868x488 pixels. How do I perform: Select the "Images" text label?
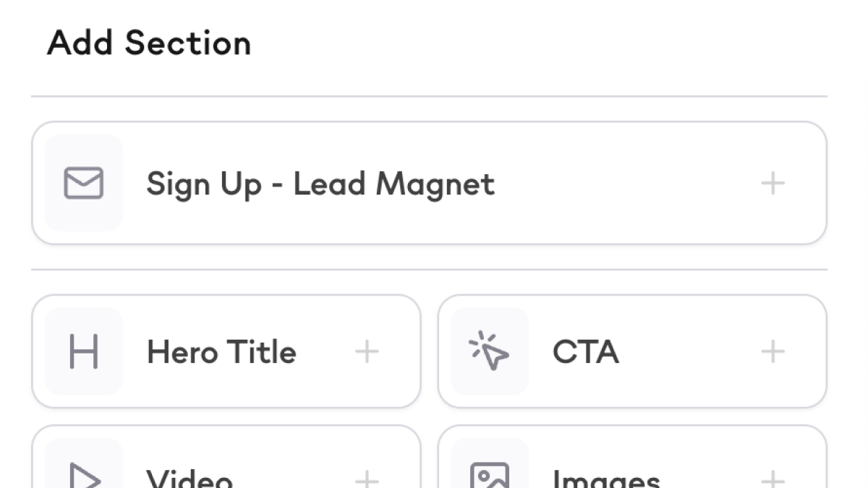tap(606, 479)
